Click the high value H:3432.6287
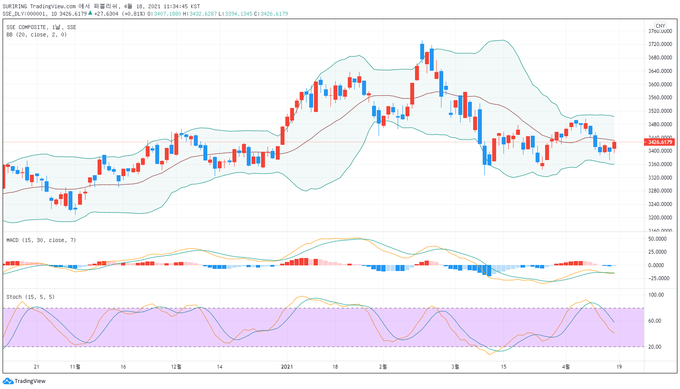Image resolution: width=680 pixels, height=389 pixels. click(x=199, y=13)
